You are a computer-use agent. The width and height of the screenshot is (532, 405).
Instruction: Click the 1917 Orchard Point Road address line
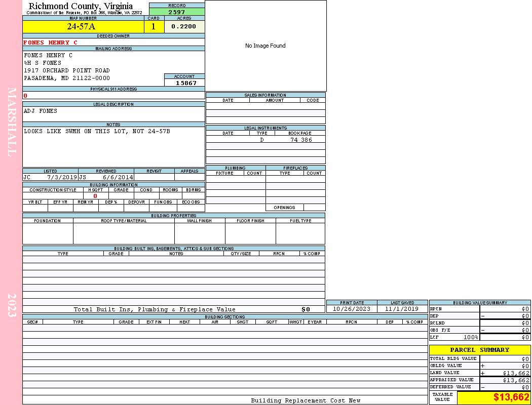click(66, 70)
